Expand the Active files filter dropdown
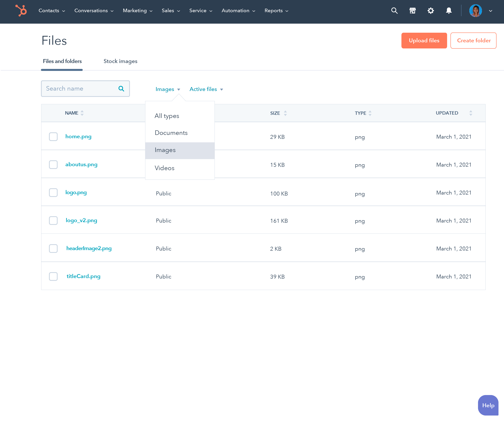This screenshot has width=504, height=423. pos(206,89)
